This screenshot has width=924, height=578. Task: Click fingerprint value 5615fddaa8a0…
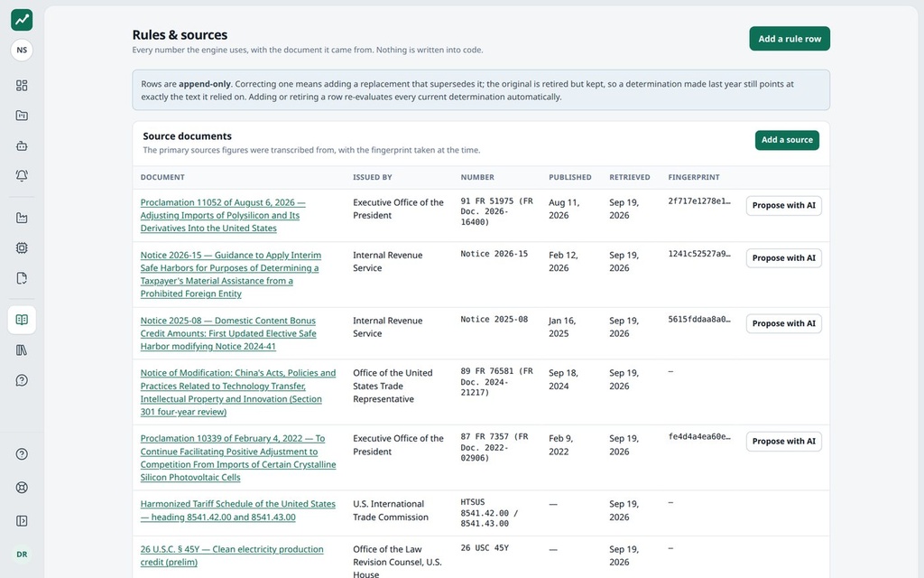click(x=699, y=319)
